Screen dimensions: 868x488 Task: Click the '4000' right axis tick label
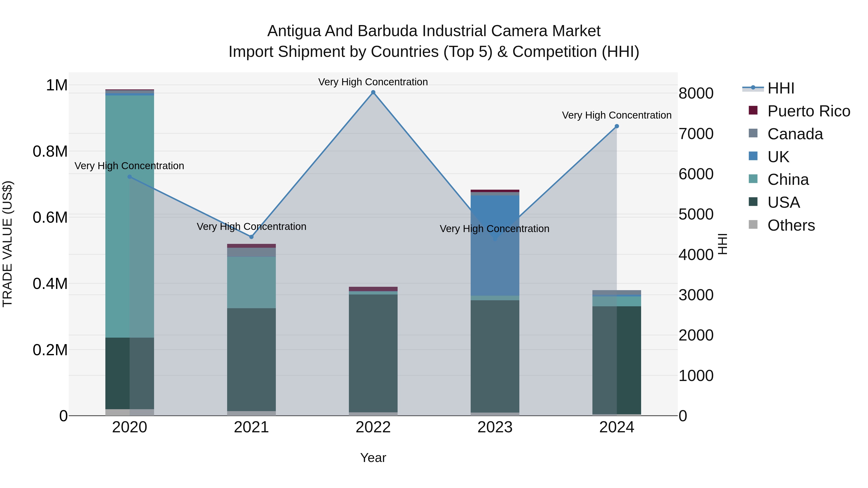point(696,255)
